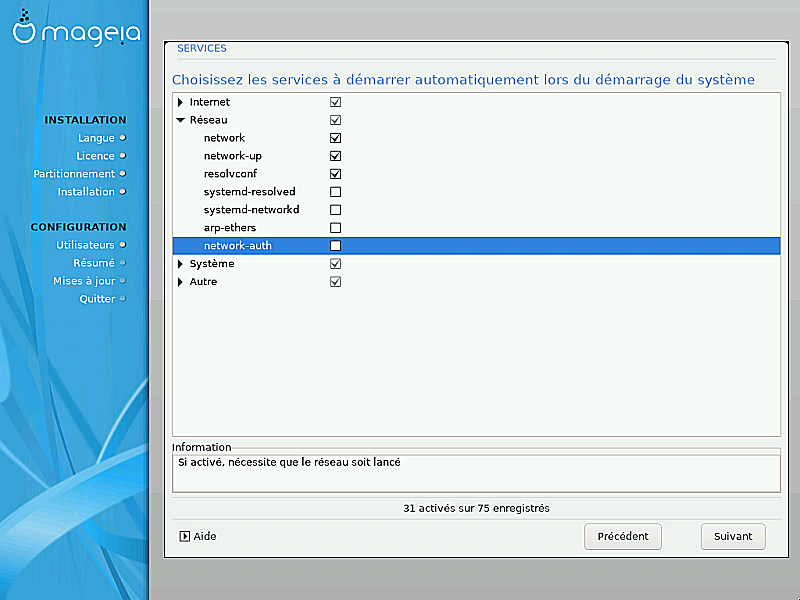Click the INSTALLATION sidebar heading

pos(85,120)
